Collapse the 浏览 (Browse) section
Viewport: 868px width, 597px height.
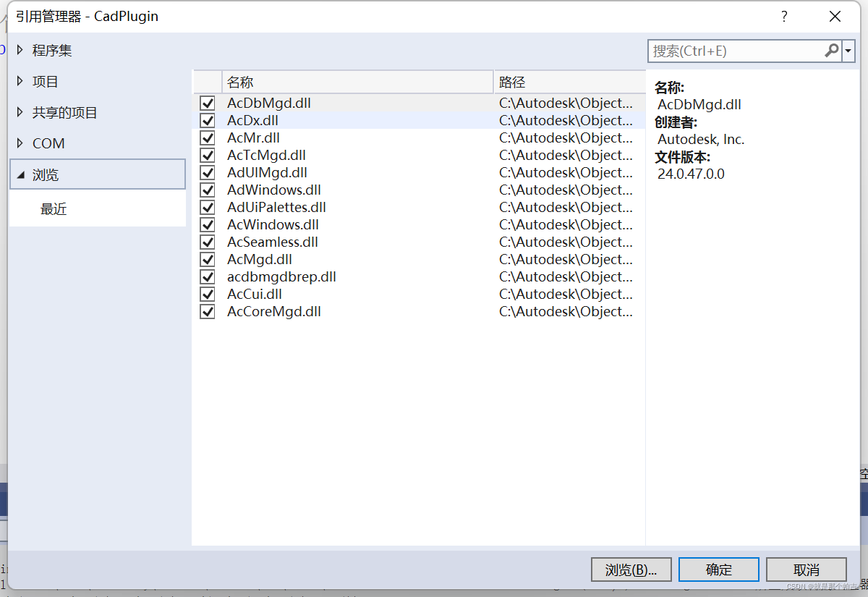[20, 174]
